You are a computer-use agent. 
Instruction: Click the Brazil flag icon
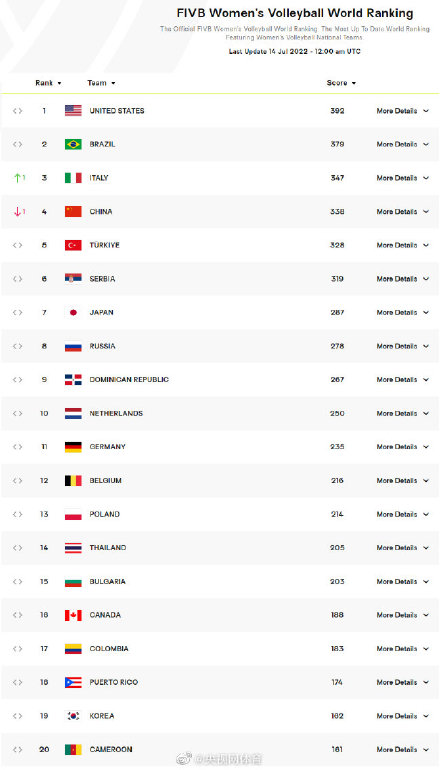[x=73, y=144]
